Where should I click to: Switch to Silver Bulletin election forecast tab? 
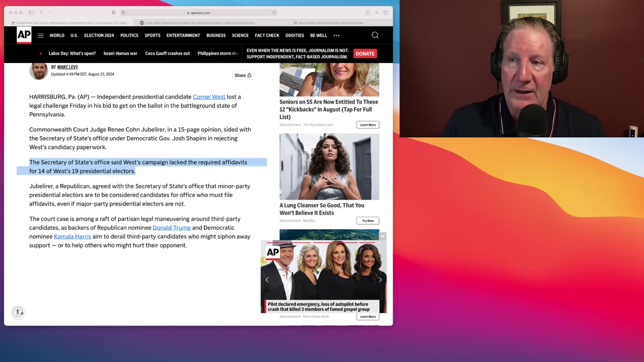328,23
